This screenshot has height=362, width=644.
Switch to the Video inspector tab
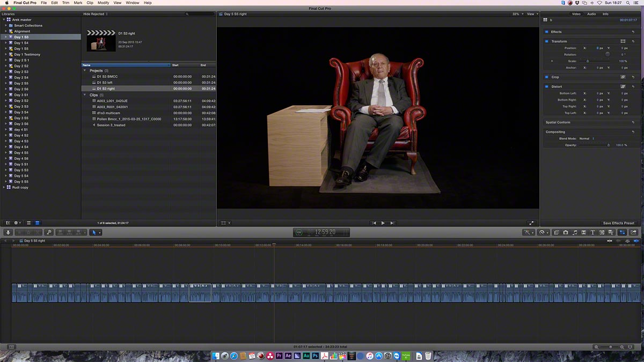(x=576, y=14)
